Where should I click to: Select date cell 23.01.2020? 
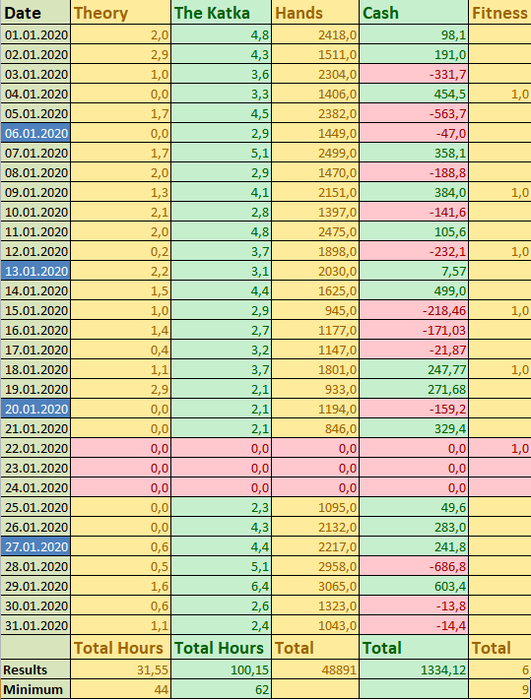point(35,468)
